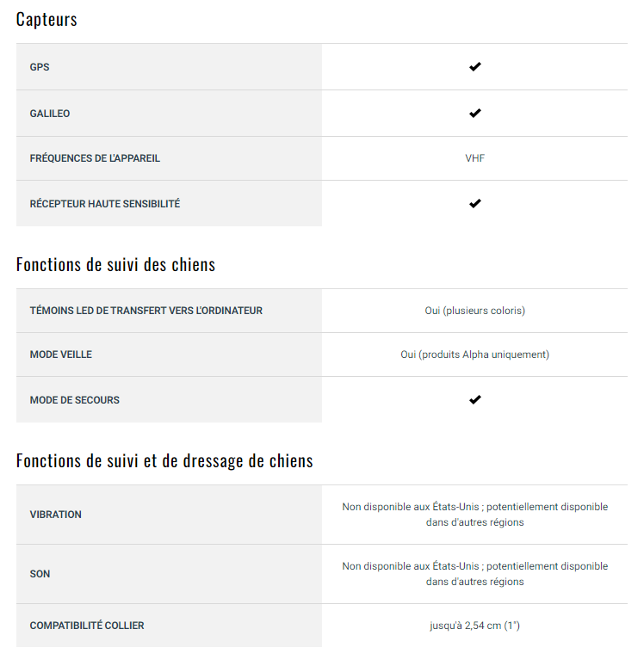This screenshot has height=660, width=644.
Task: Click the GPS row checkmark icon
Action: point(474,67)
